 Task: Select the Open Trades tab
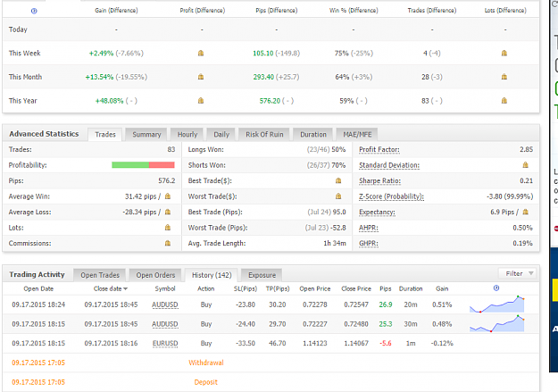(100, 275)
